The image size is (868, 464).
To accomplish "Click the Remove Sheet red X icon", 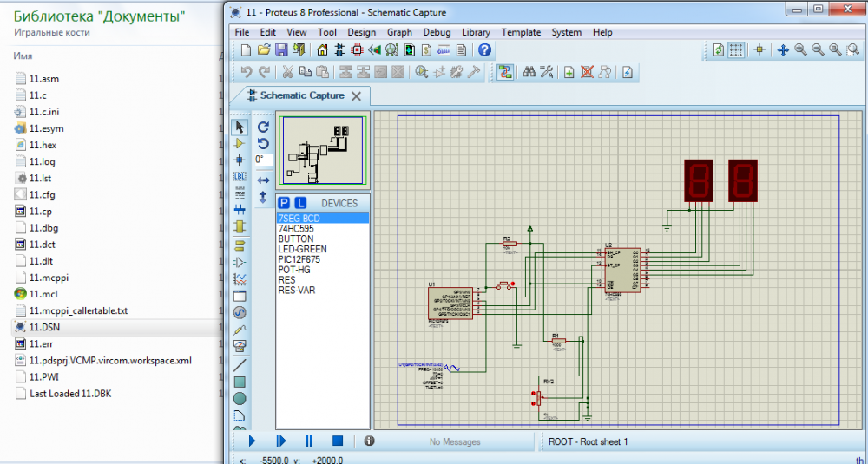I will [x=587, y=72].
